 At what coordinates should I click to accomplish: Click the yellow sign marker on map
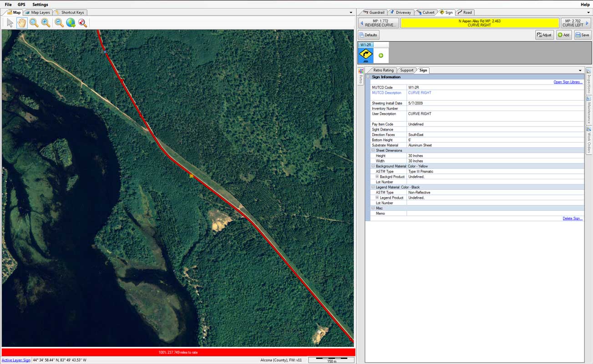(192, 175)
